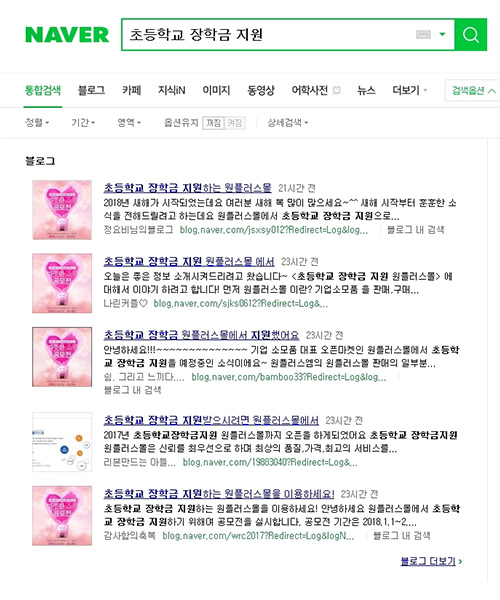Collapse the 검색옵션 panel
500x600 pixels.
point(473,90)
